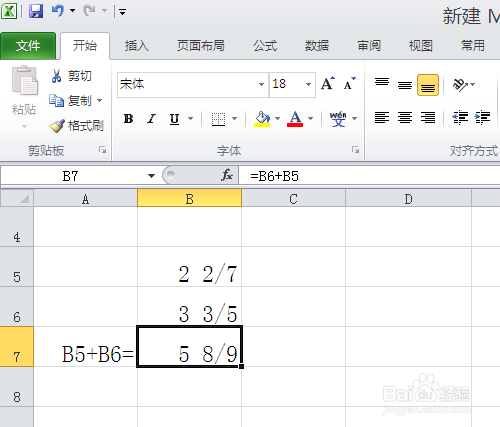Open the 公式 tab
This screenshot has height=427, width=500.
[265, 46]
